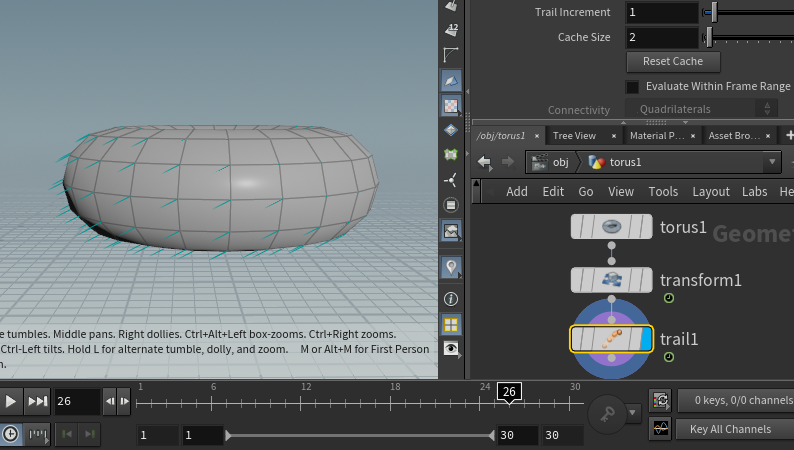The height and width of the screenshot is (450, 794).
Task: Click the circled rectangle display option icon
Action: [x=451, y=204]
